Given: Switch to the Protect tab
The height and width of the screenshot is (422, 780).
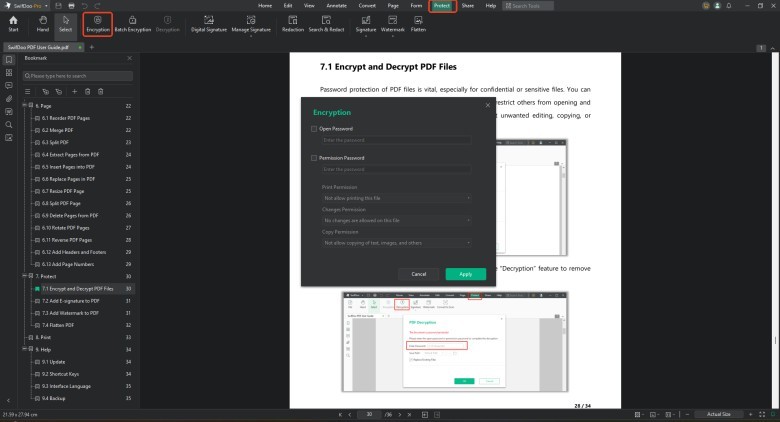Looking at the screenshot, I should (442, 5).
